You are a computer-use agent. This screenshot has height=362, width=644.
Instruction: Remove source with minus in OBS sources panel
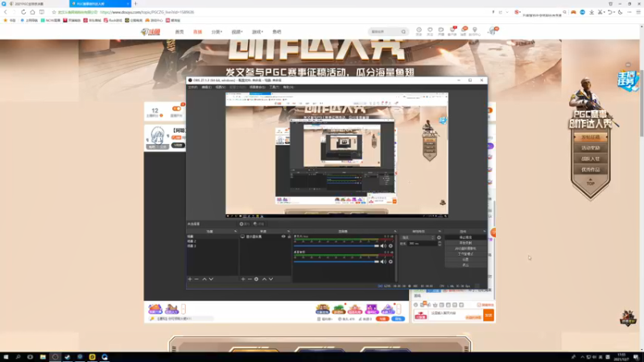(x=250, y=279)
